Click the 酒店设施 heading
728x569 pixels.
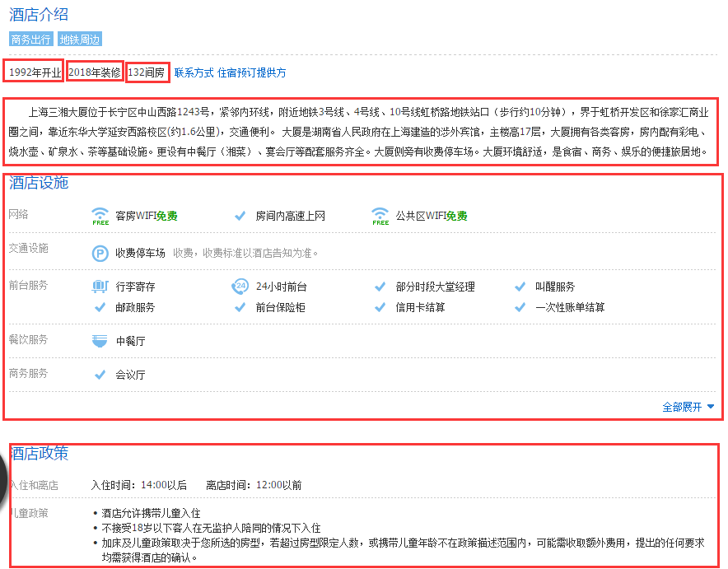[39, 183]
